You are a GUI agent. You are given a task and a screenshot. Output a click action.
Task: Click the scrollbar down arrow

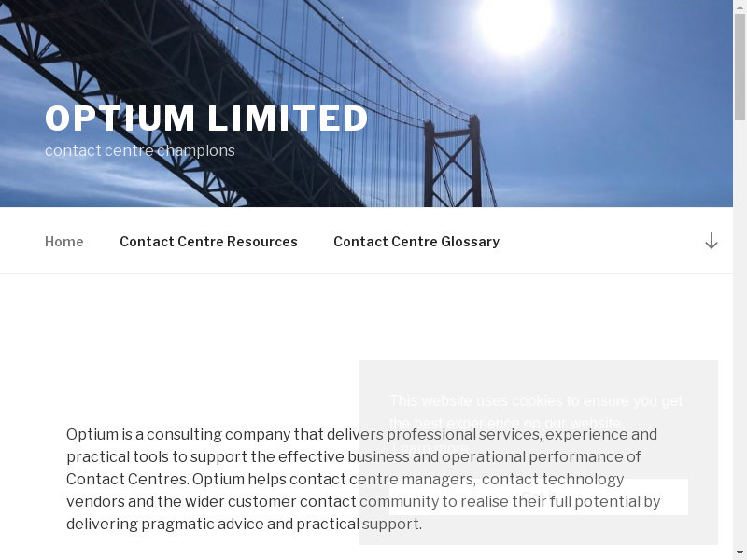tap(740, 553)
